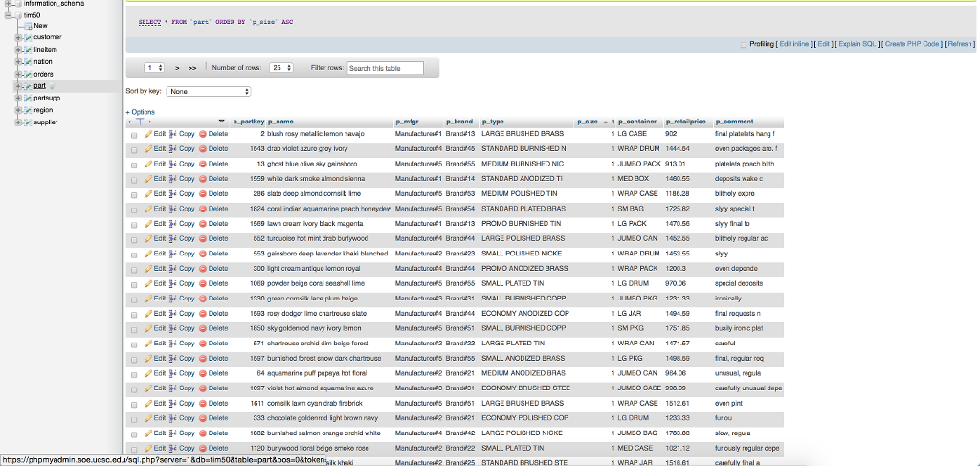
Task: Open Number of rows dropdown
Action: 281,68
